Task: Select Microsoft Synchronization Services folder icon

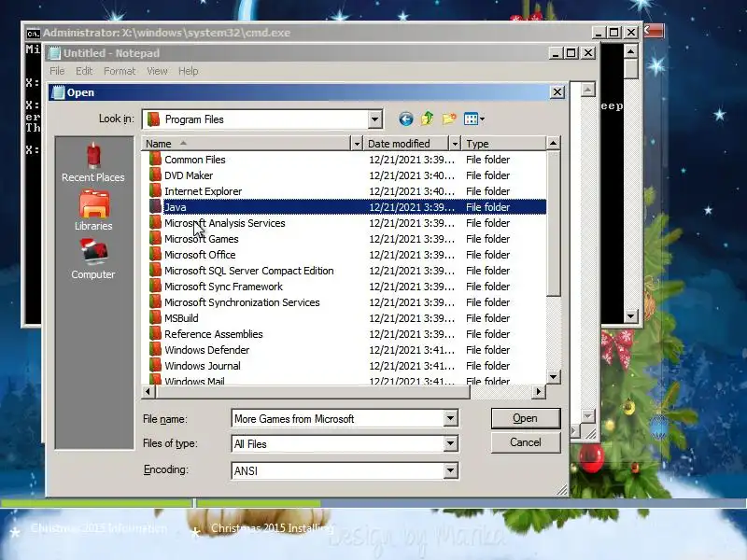Action: [155, 301]
